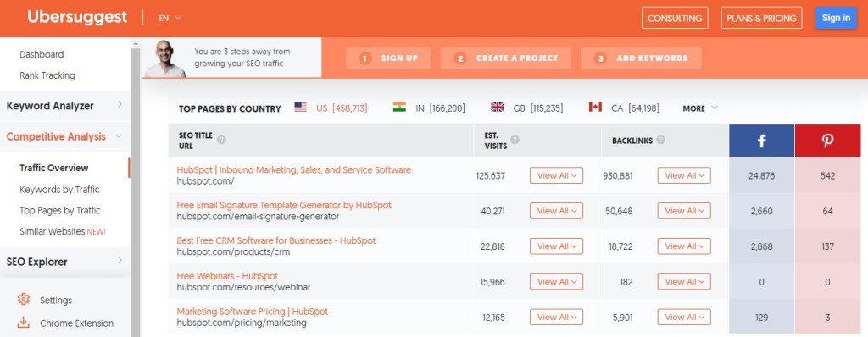Viewport: 868px width, 337px height.
Task: Select the GB flag icon
Action: pyautogui.click(x=497, y=108)
